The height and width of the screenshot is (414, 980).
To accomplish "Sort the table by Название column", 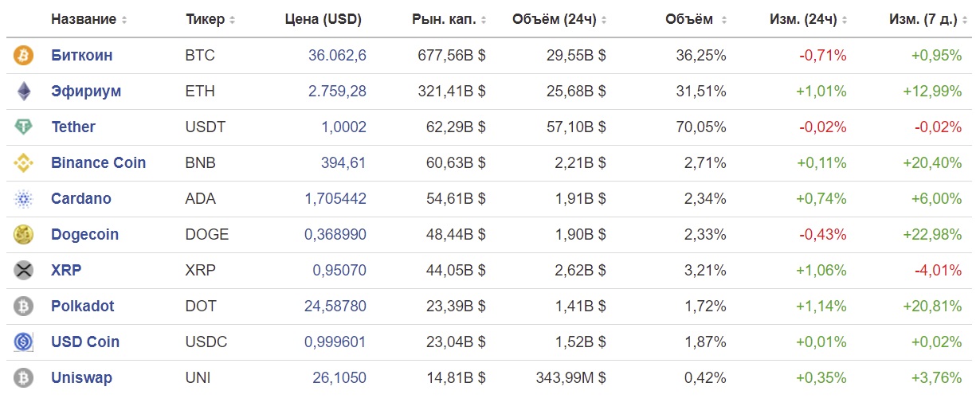I will tap(88, 19).
